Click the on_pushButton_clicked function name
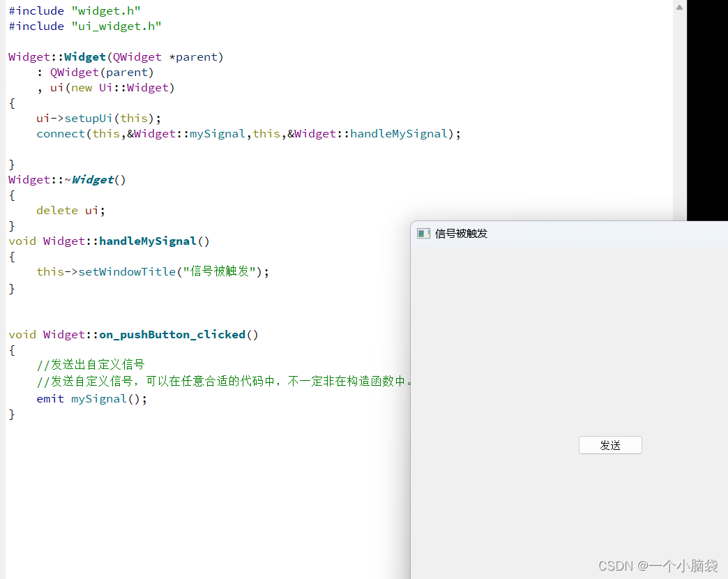728x579 pixels. tap(172, 334)
